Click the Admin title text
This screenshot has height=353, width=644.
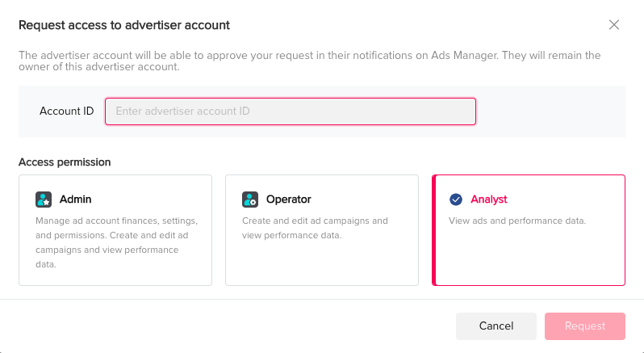point(76,200)
